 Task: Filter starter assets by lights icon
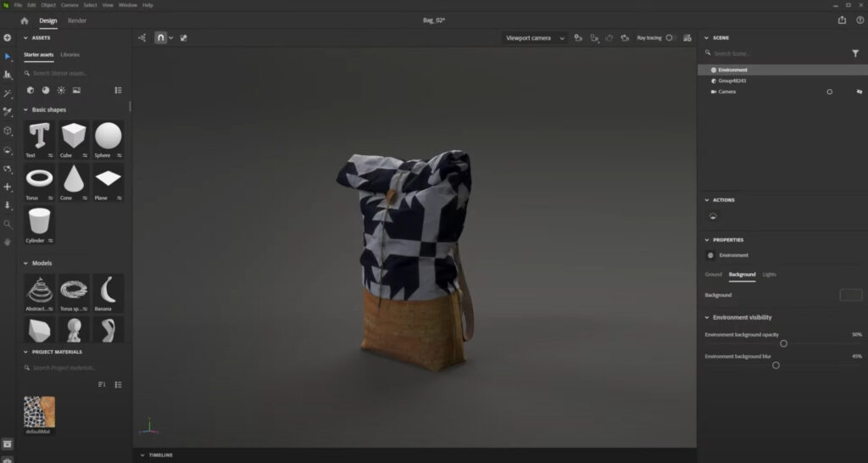tap(61, 90)
